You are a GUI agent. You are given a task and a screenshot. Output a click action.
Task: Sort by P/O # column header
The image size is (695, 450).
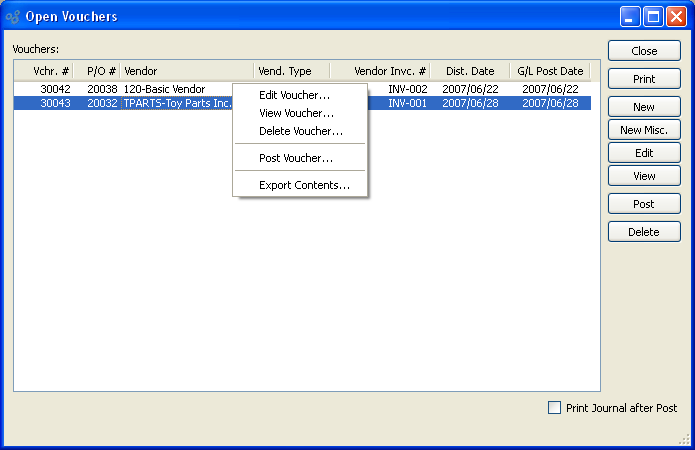tap(97, 71)
